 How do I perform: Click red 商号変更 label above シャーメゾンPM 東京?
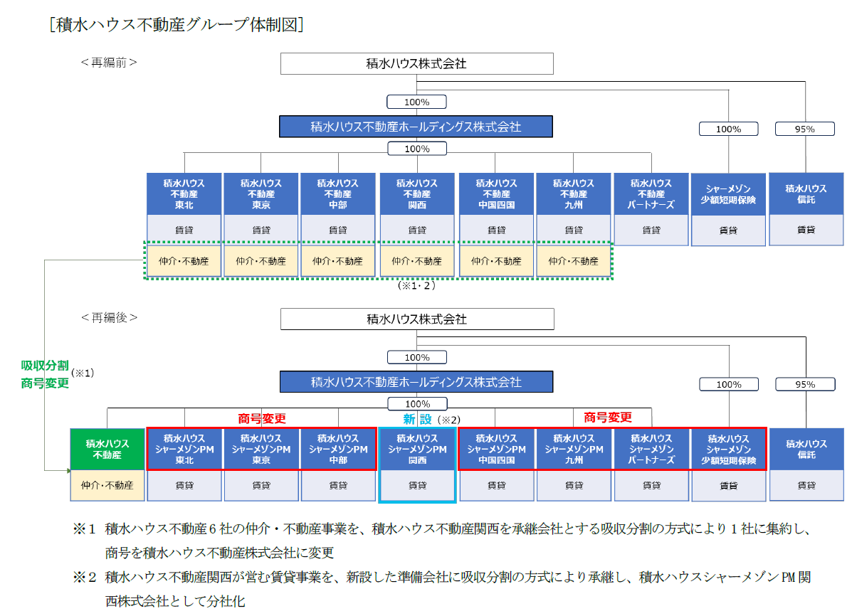coord(262,418)
